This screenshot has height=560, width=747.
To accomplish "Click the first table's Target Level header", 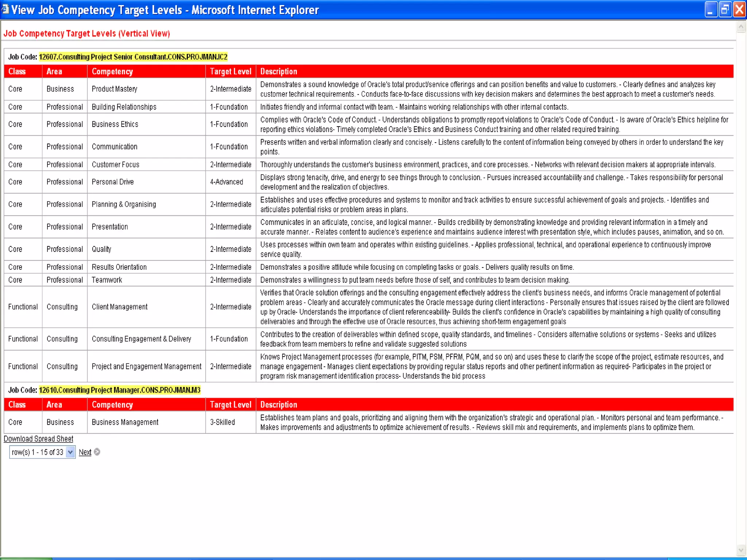I will pos(231,71).
